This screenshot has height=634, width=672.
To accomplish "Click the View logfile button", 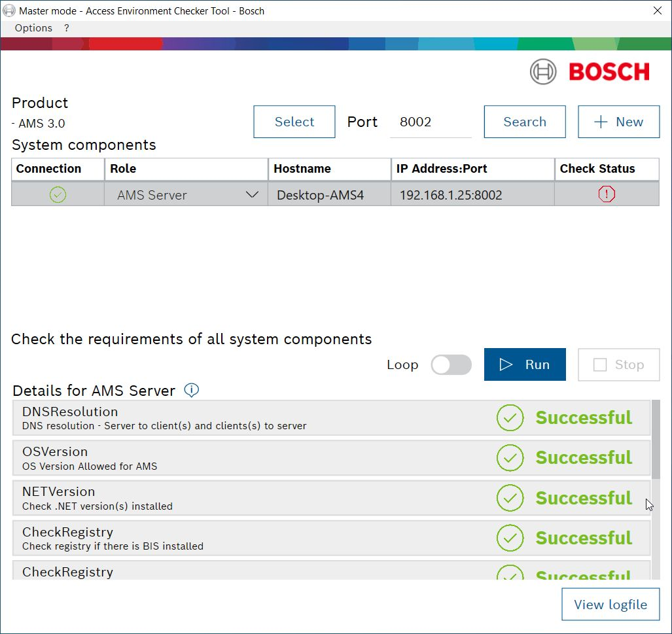I will point(610,605).
